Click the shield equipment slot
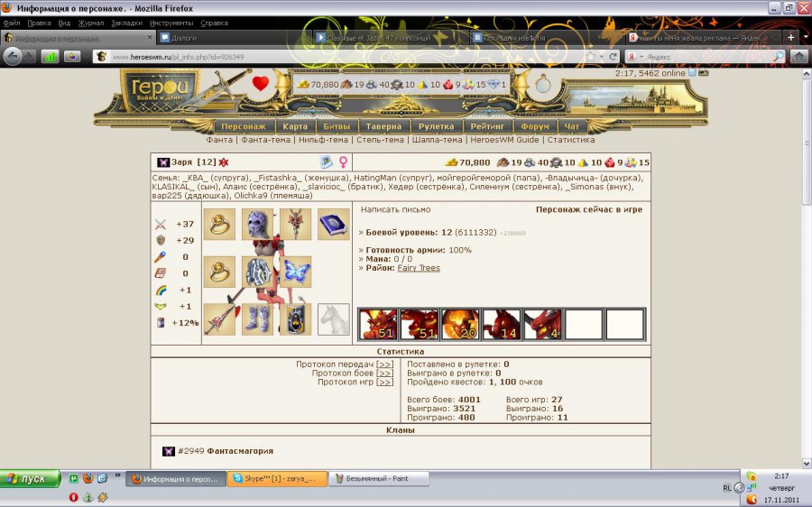The image size is (812, 507). coord(296,318)
